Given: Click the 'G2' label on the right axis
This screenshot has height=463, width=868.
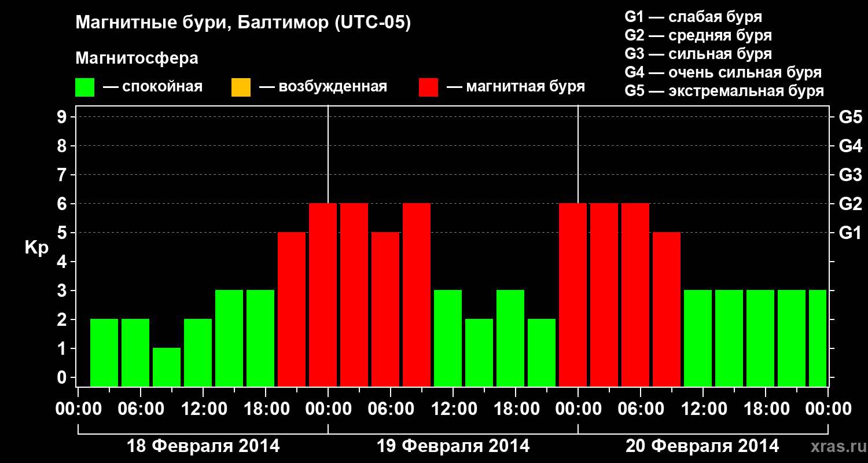Looking at the screenshot, I should (x=850, y=204).
